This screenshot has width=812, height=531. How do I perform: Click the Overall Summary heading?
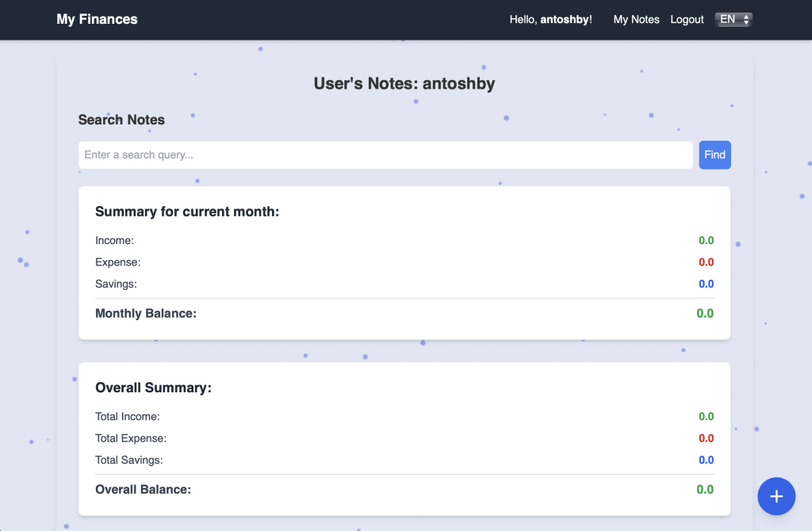[x=153, y=388]
